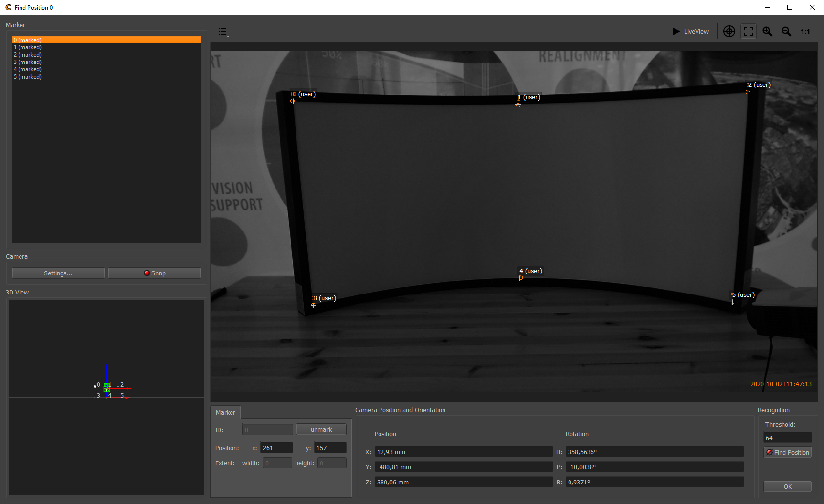Start LiveView camera playback

(691, 32)
